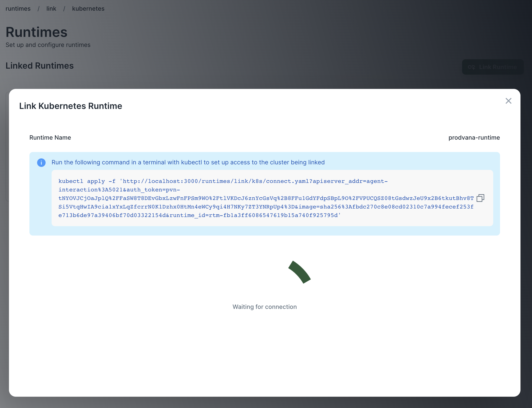The image size is (532, 408).
Task: Copy the kubectl command to clipboard
Action: click(x=480, y=198)
